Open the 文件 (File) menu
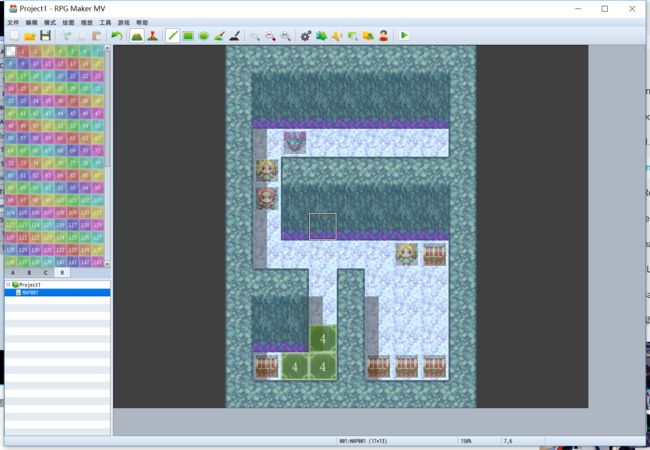Screen dimensions: 650x450 13,22
